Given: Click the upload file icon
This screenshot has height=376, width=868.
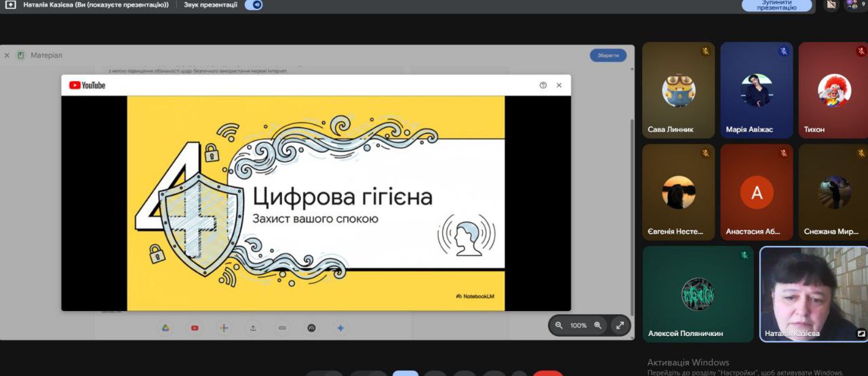Looking at the screenshot, I should click(x=253, y=328).
